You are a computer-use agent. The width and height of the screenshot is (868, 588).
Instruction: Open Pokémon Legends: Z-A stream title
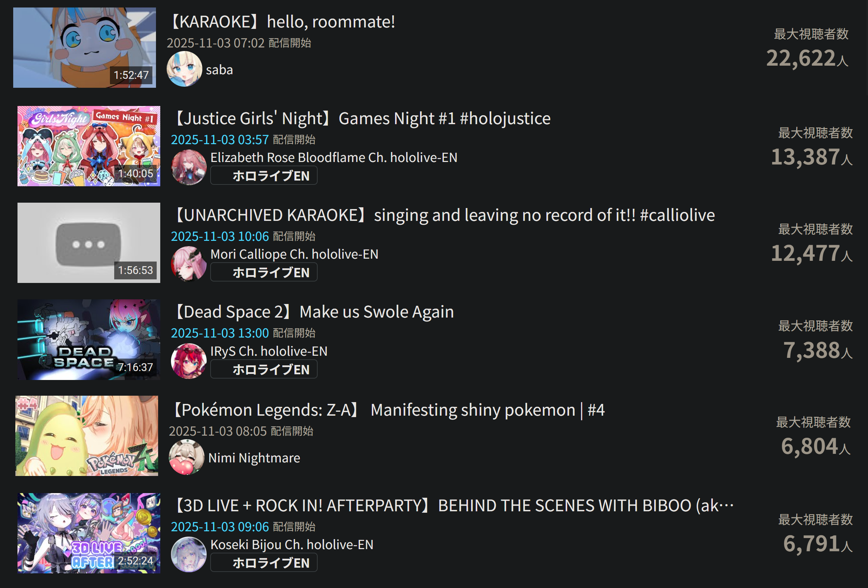(387, 410)
